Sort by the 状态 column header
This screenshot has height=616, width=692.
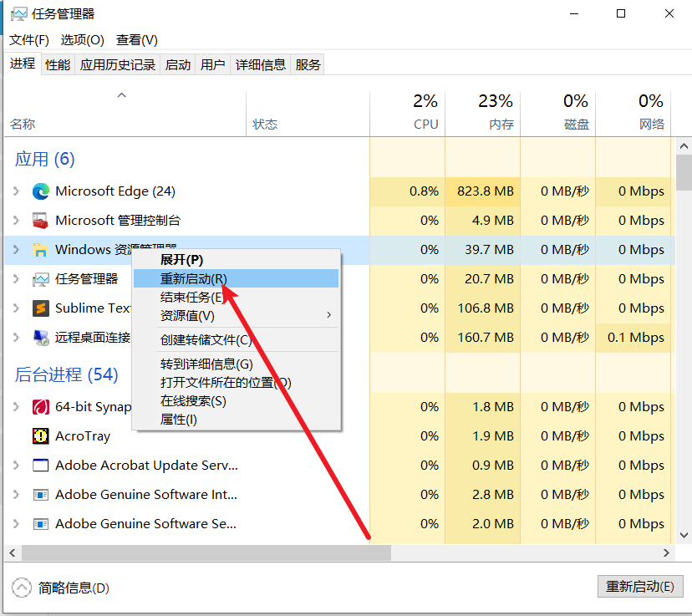click(308, 114)
